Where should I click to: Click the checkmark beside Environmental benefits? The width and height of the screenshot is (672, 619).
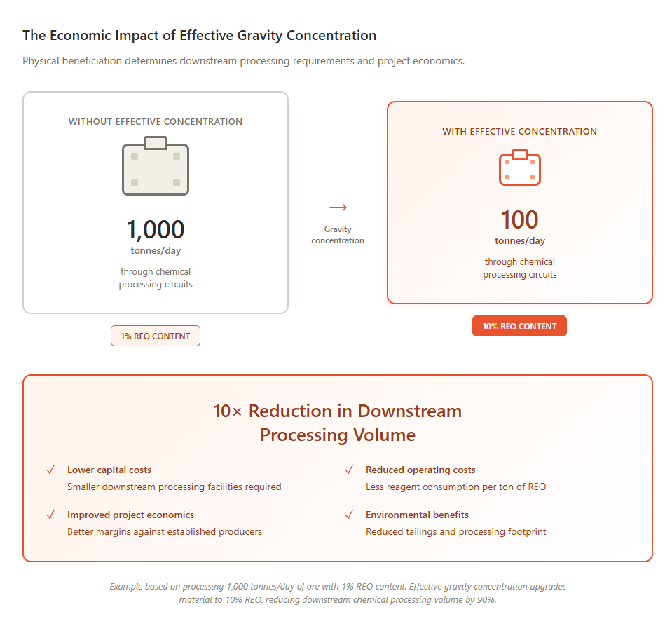pos(349,515)
